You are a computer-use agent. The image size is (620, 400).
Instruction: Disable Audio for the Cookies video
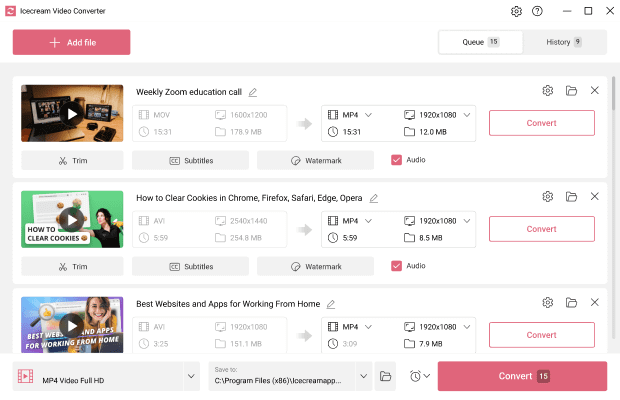click(x=396, y=266)
